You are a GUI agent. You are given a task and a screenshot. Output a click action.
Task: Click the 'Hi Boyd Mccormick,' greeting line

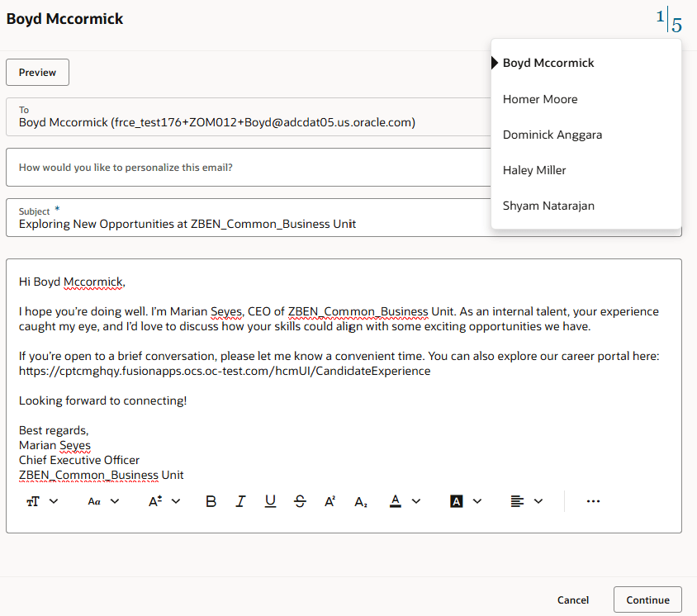click(72, 282)
